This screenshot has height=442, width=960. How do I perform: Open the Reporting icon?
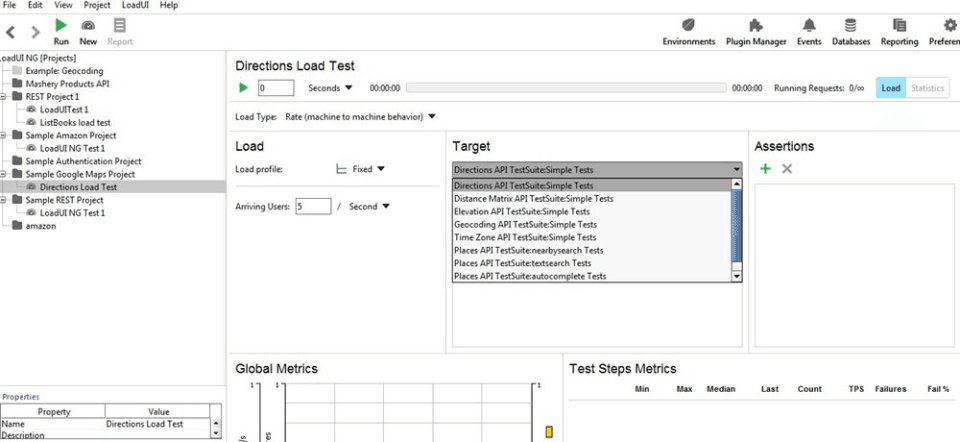[x=899, y=26]
